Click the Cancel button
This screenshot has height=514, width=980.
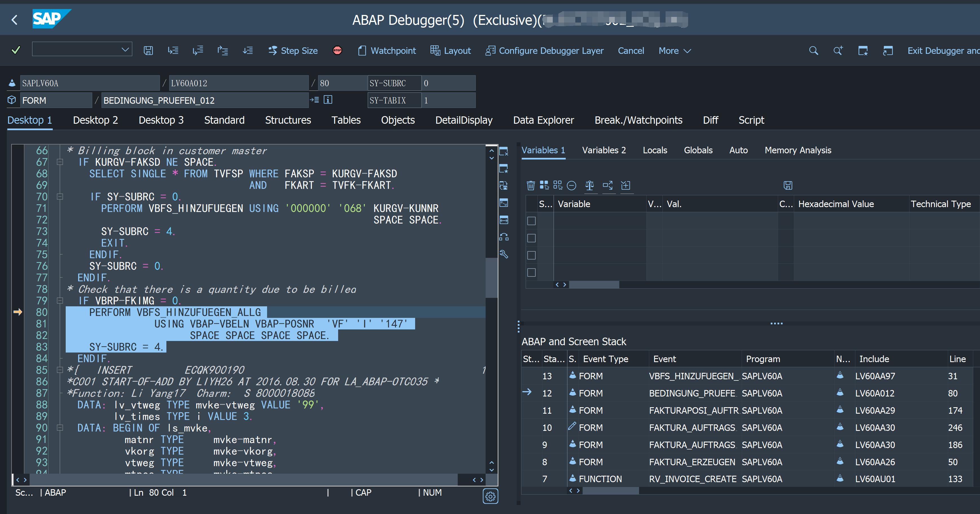[x=631, y=50]
